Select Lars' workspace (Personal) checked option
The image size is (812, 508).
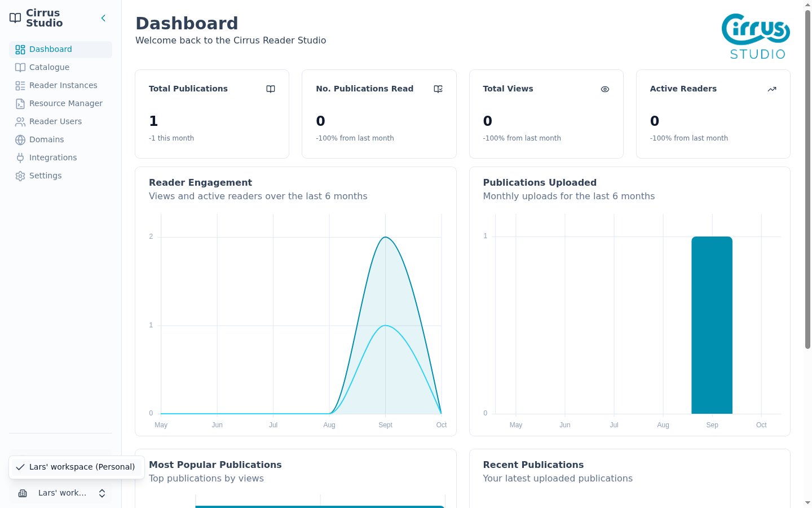[x=77, y=467]
